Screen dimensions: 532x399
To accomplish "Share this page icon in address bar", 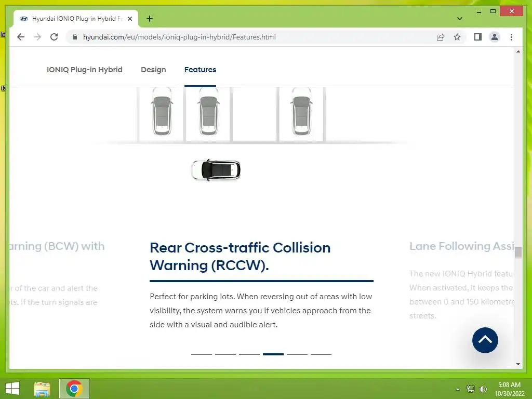I will coord(441,37).
